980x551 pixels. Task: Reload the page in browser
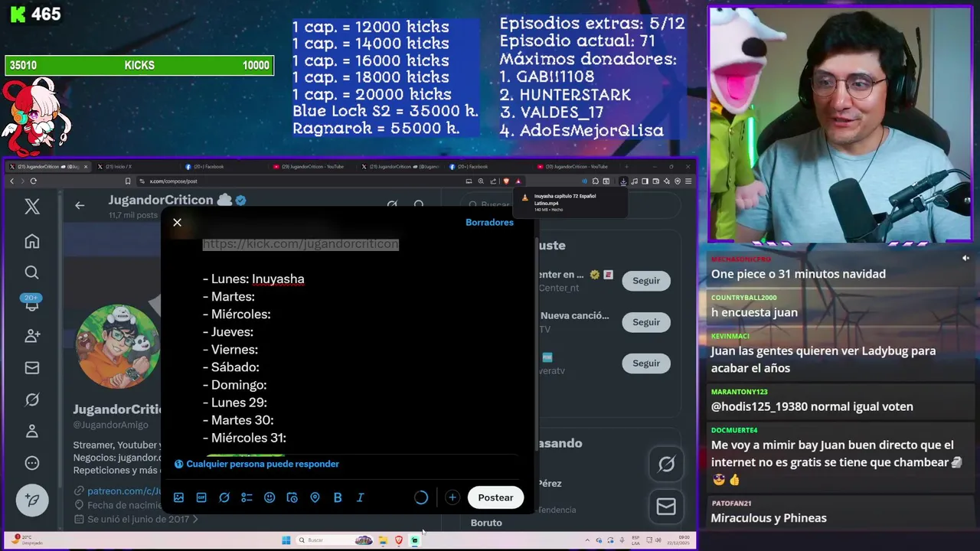click(x=33, y=181)
